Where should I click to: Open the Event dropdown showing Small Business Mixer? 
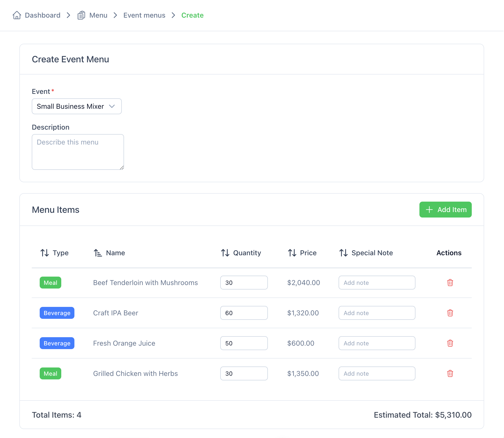tap(77, 106)
